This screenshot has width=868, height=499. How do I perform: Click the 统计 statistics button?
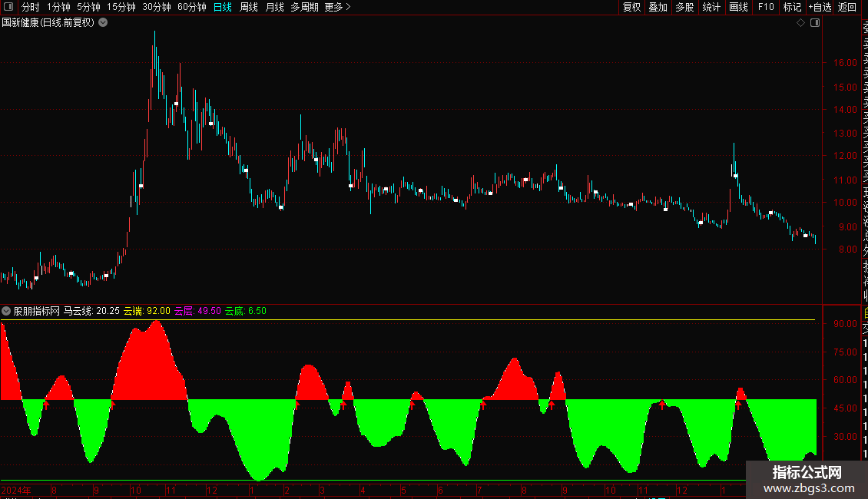711,7
